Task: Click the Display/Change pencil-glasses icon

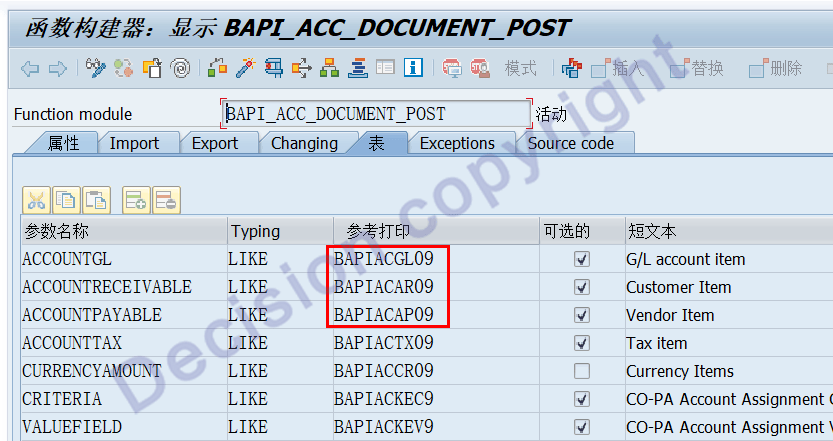Action: tap(96, 68)
